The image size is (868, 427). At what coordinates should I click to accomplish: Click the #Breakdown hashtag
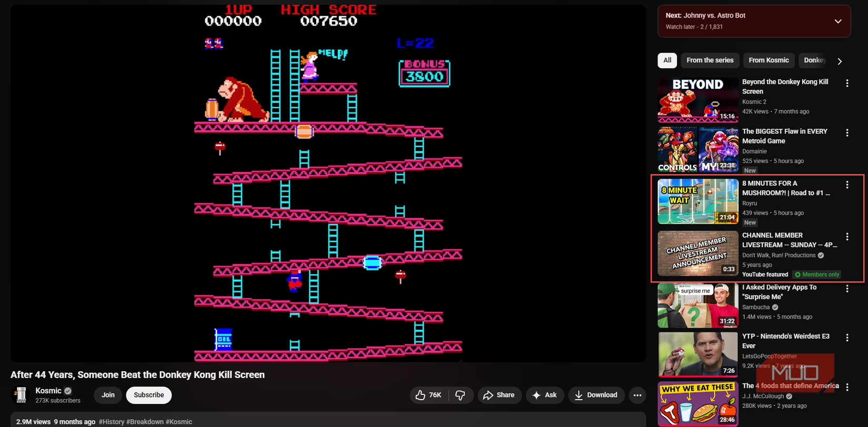[x=145, y=422]
